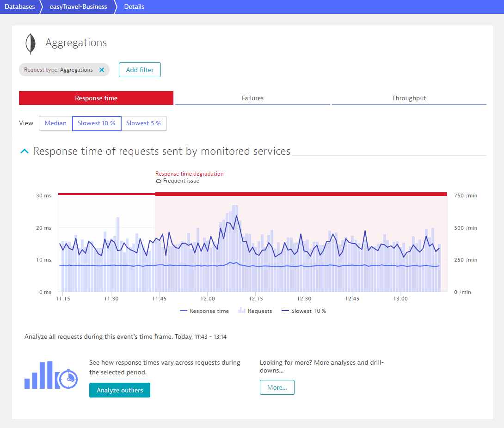Go to easyTravel-Business breadcrumb
Screen dimensions: 504x428
[78, 7]
